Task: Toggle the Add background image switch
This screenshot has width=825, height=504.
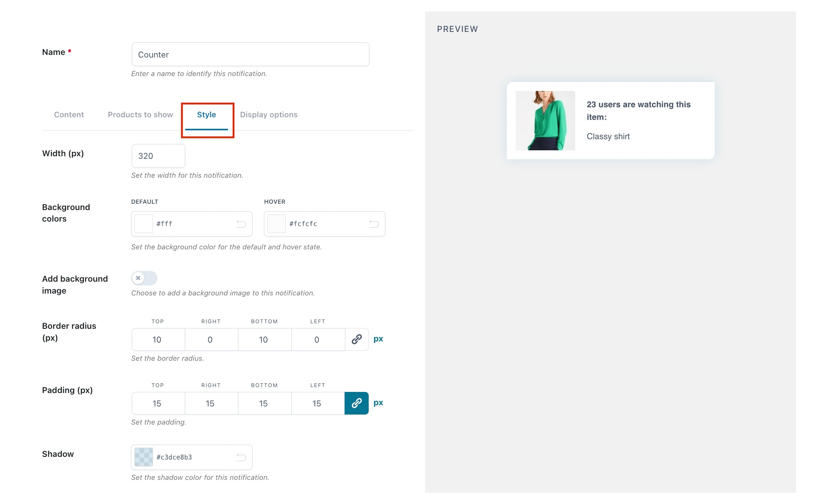Action: (x=144, y=278)
